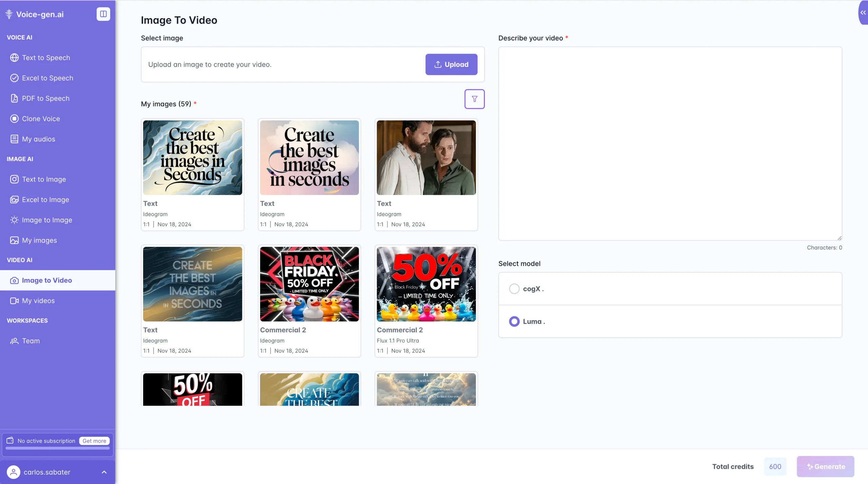Click Get more for a subscription

click(x=94, y=441)
